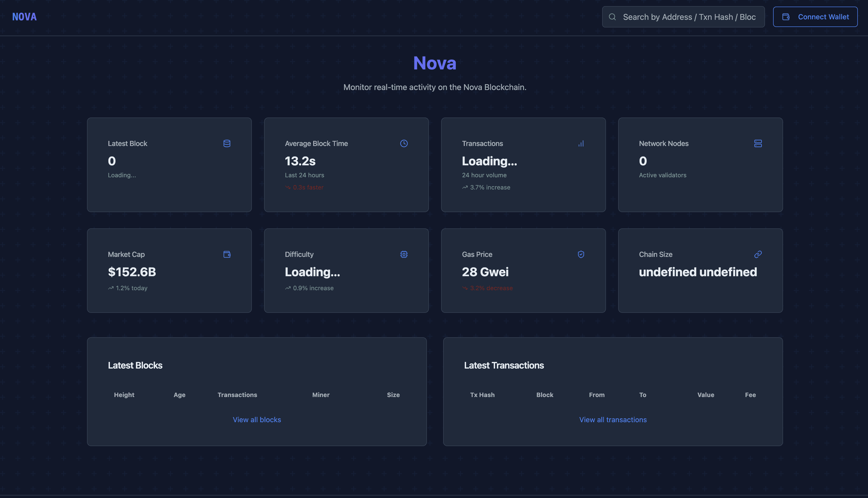
Task: Open the View all blocks link
Action: [x=257, y=420]
